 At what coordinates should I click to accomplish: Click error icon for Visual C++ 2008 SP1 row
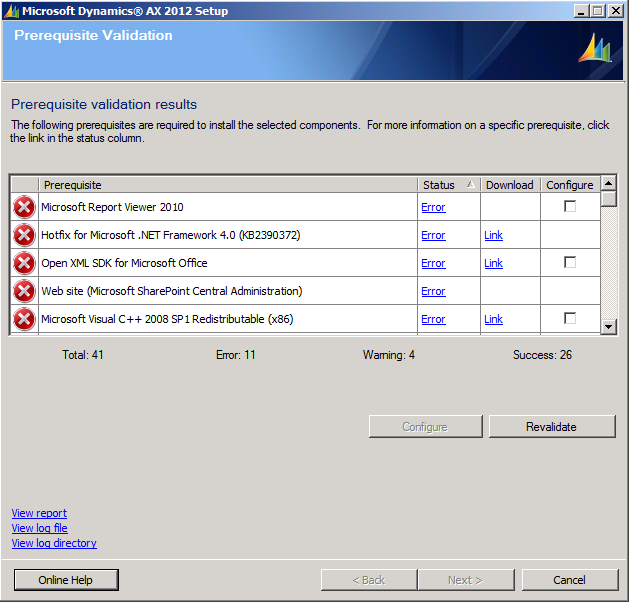coord(24,319)
